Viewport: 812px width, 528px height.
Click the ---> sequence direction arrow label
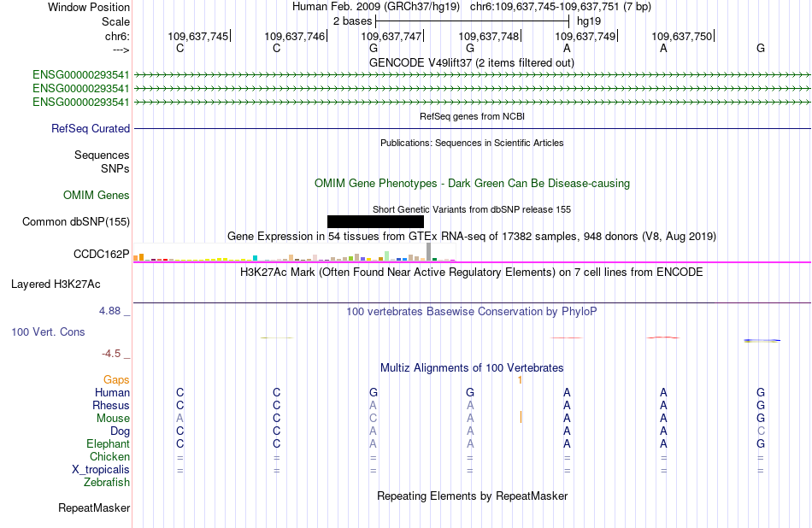tap(121, 50)
